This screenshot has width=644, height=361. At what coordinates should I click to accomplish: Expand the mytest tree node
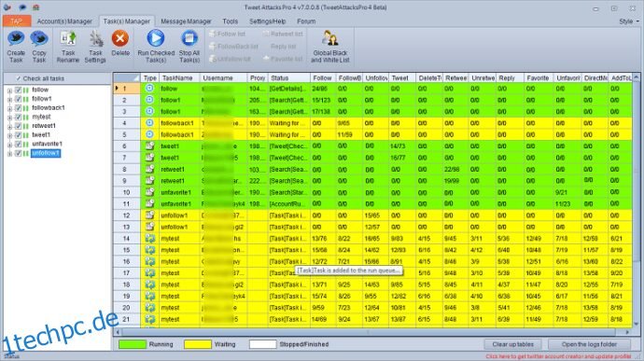tap(9, 117)
